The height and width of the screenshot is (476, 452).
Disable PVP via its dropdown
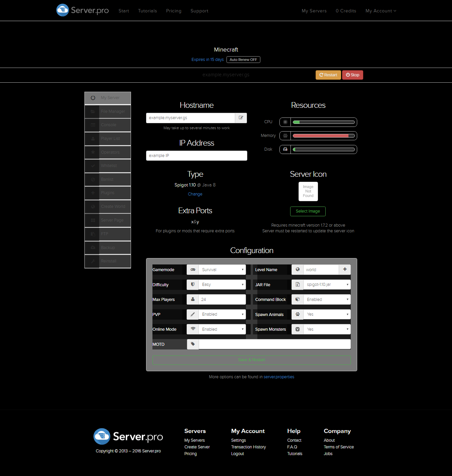222,314
